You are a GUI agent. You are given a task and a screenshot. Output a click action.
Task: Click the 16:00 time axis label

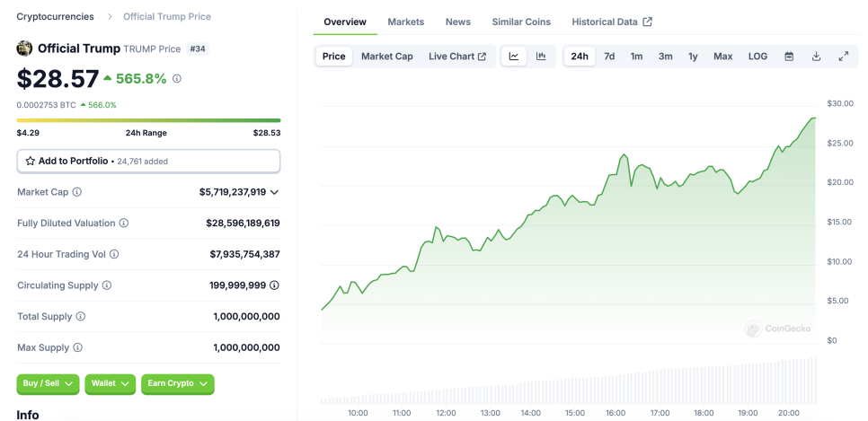pos(616,413)
